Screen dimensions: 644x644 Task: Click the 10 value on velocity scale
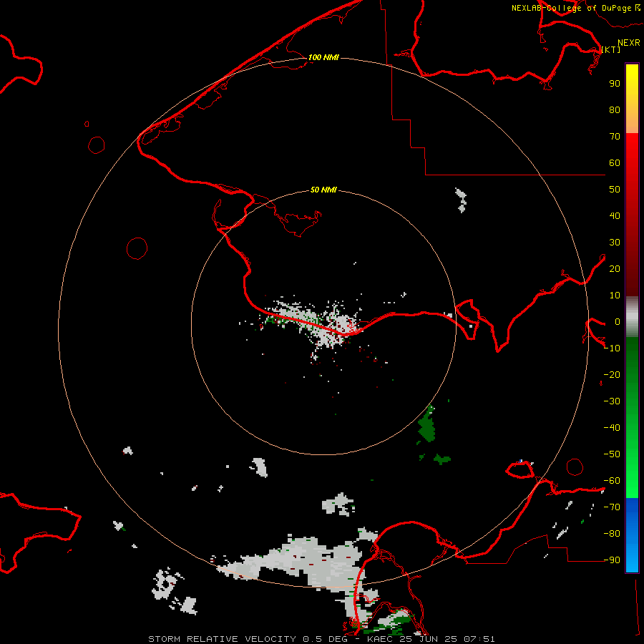615,296
